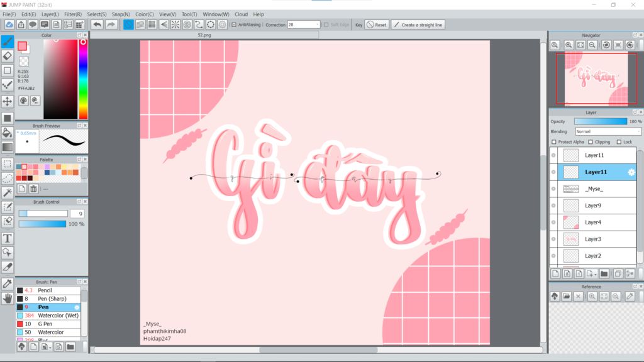Open the Filter menu
Screen dimensions: 644x362
[73, 14]
